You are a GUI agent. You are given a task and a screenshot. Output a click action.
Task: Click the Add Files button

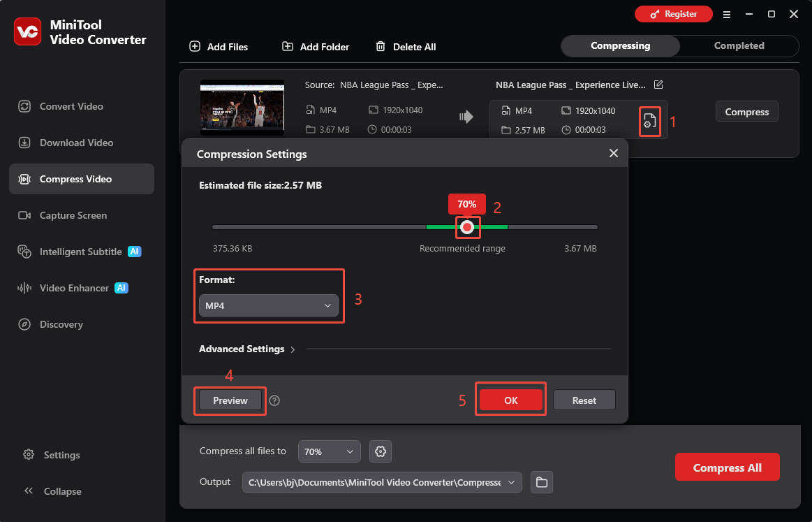coord(219,47)
